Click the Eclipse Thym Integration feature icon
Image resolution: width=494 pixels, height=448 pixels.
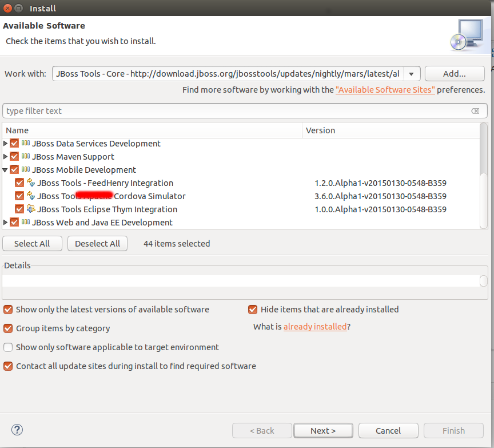pyautogui.click(x=31, y=209)
